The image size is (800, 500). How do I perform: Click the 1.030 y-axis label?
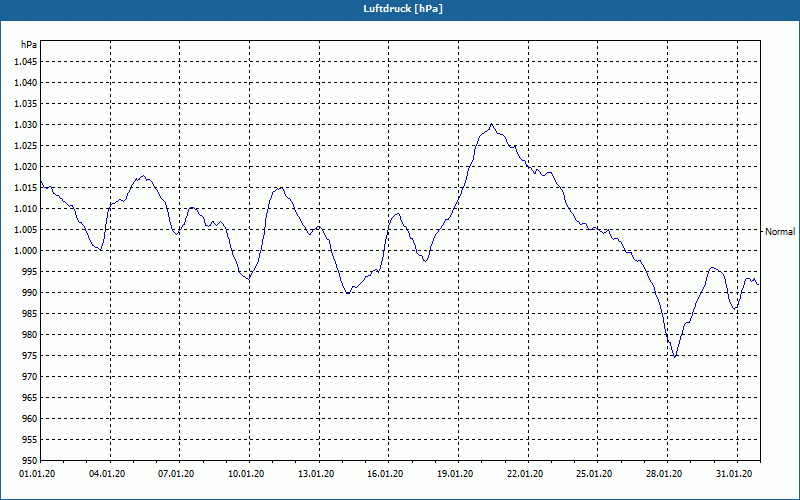tap(26, 124)
